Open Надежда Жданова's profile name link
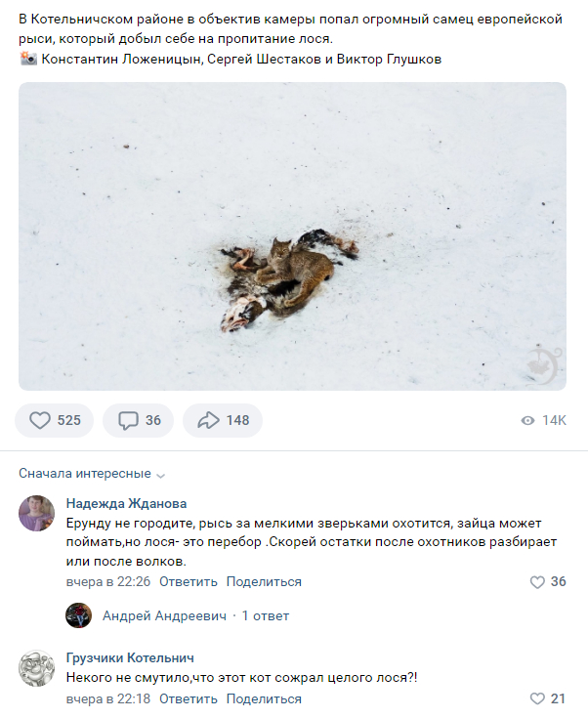This screenshot has width=588, height=718. click(126, 504)
